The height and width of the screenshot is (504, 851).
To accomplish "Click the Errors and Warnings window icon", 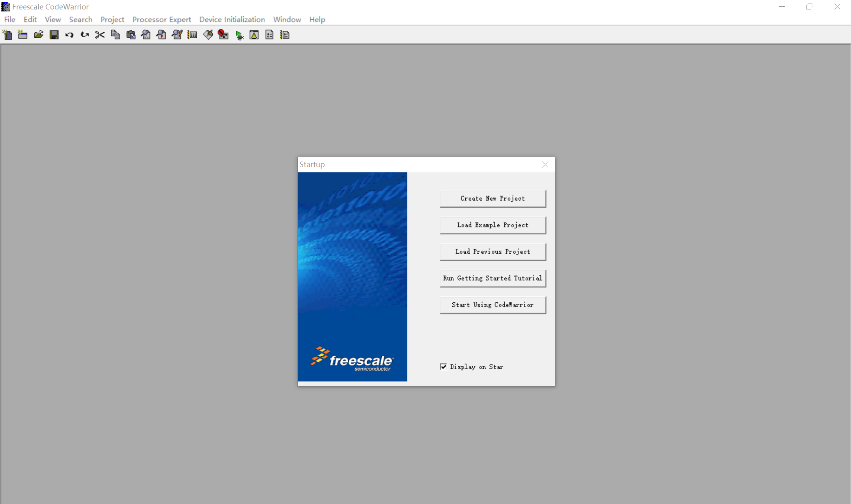I will (x=254, y=35).
